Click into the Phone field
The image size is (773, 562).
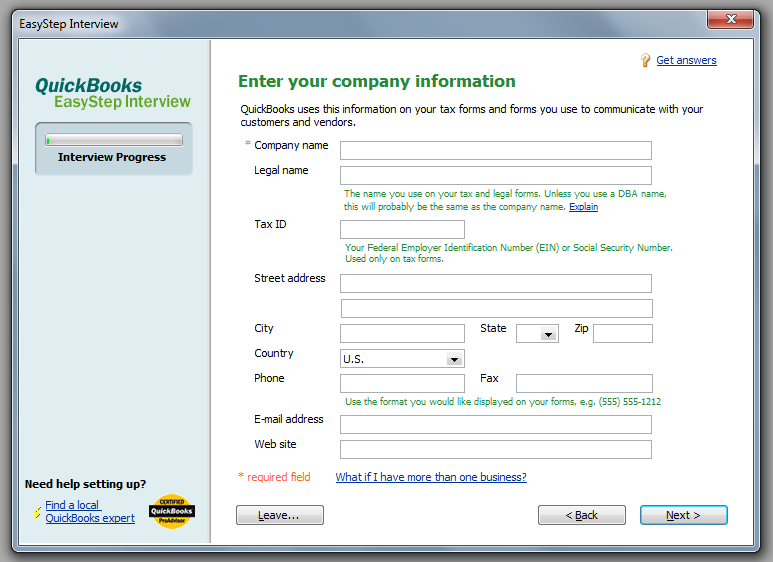point(402,384)
